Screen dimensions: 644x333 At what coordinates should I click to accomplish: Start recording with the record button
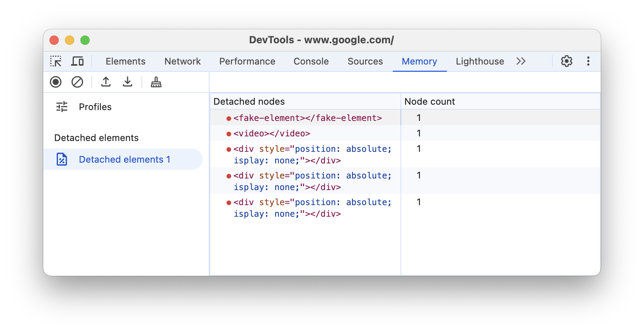click(56, 82)
